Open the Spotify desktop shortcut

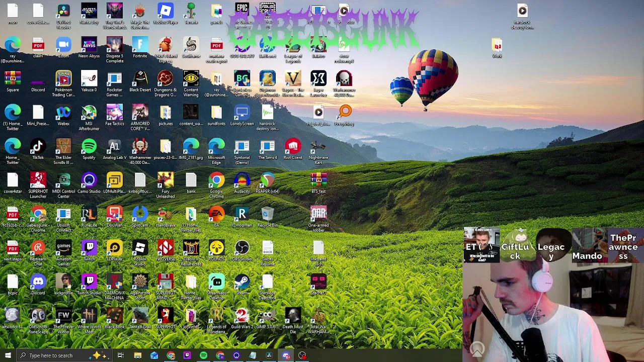pyautogui.click(x=89, y=149)
